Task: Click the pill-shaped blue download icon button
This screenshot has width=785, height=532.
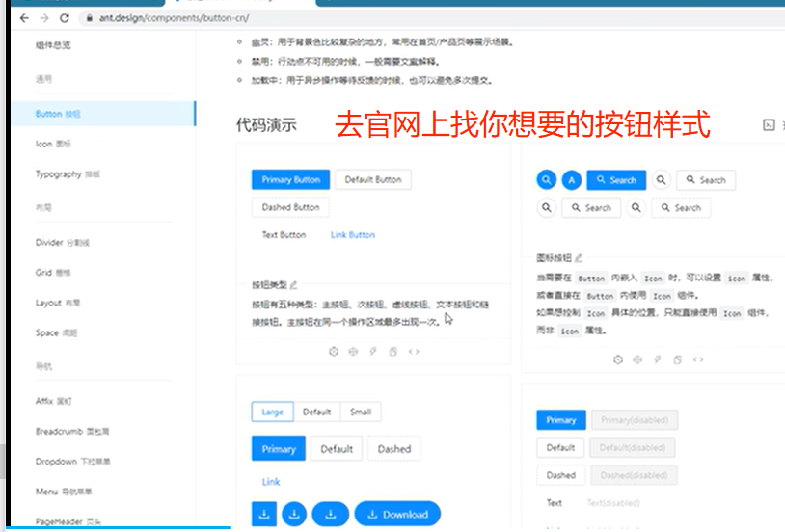Action: click(331, 514)
